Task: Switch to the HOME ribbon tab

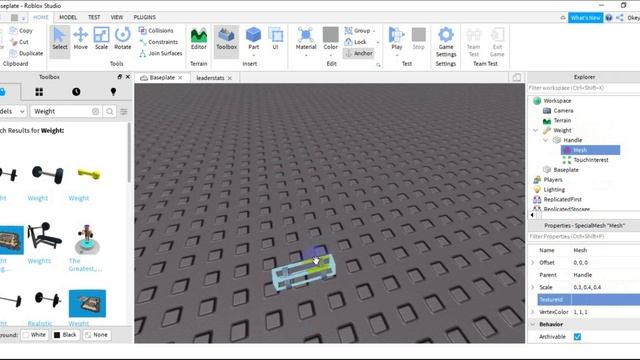Action: click(40, 17)
